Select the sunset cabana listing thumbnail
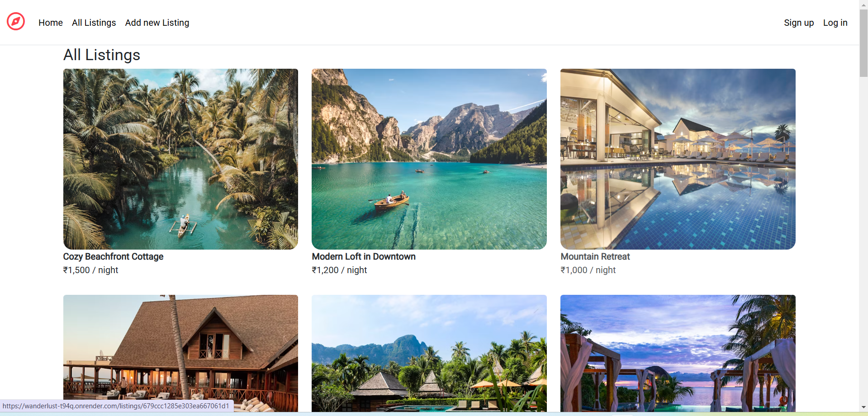The width and height of the screenshot is (868, 416). [678, 353]
